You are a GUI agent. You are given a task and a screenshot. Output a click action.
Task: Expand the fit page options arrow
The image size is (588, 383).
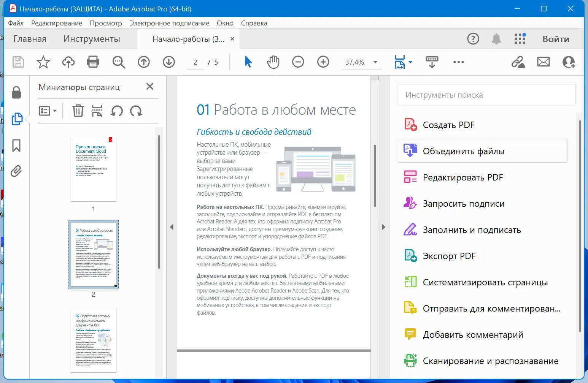[x=410, y=62]
